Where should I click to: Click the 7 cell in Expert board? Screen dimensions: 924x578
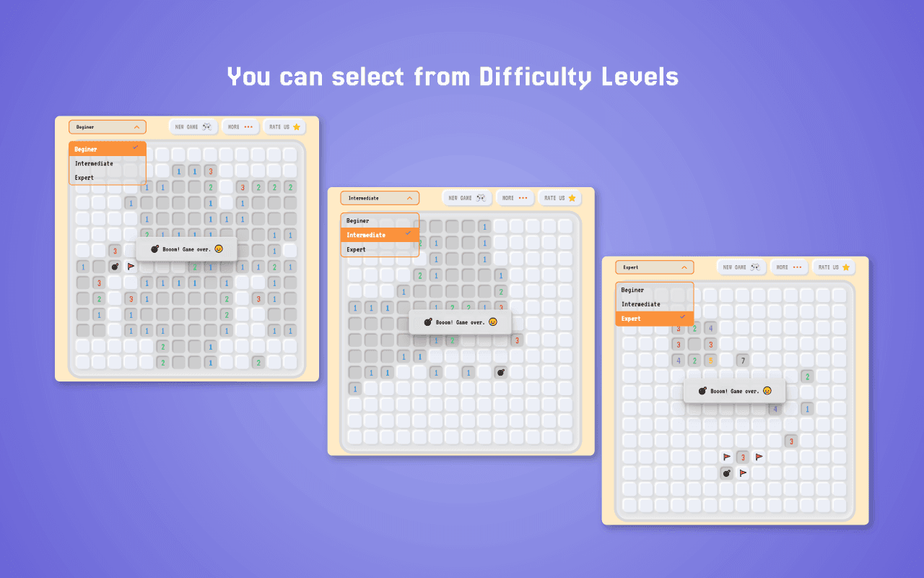tap(743, 360)
